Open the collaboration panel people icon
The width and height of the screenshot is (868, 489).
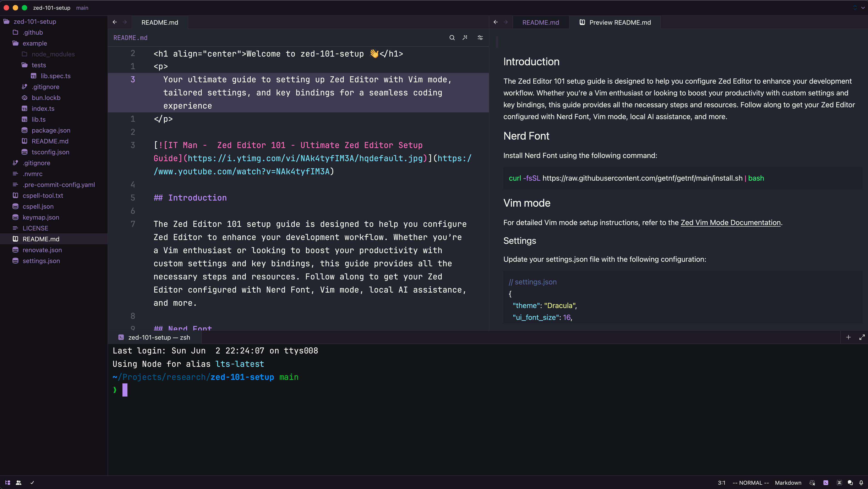click(19, 483)
